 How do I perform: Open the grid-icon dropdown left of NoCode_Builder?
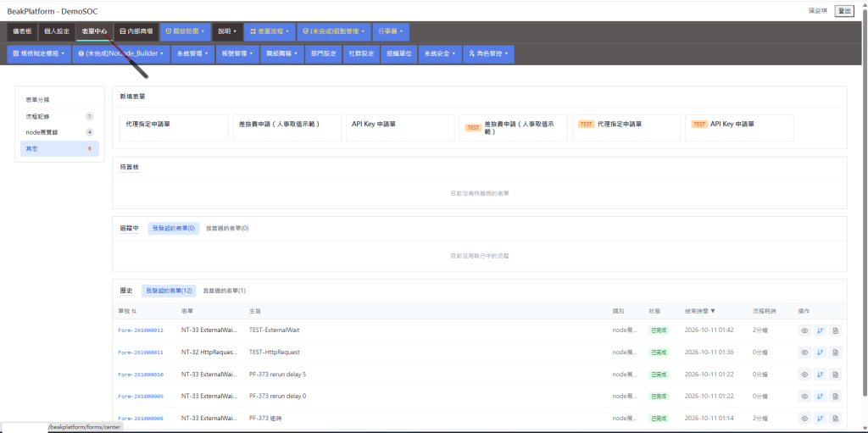tap(39, 53)
